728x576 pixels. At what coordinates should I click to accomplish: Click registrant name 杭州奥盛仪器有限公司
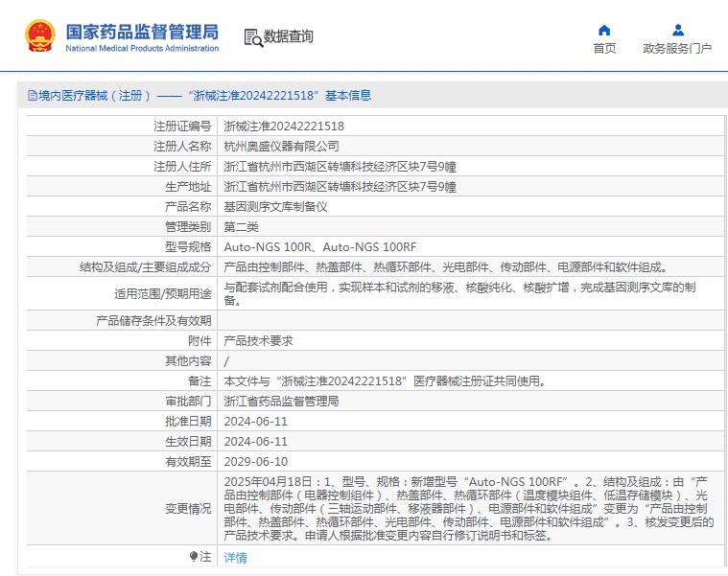pos(281,146)
